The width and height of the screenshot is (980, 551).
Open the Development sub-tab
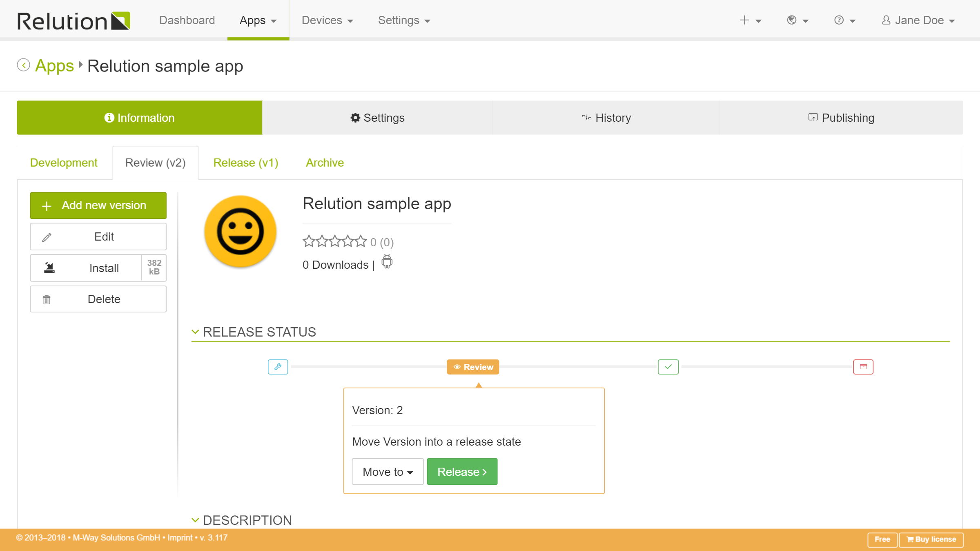coord(64,163)
